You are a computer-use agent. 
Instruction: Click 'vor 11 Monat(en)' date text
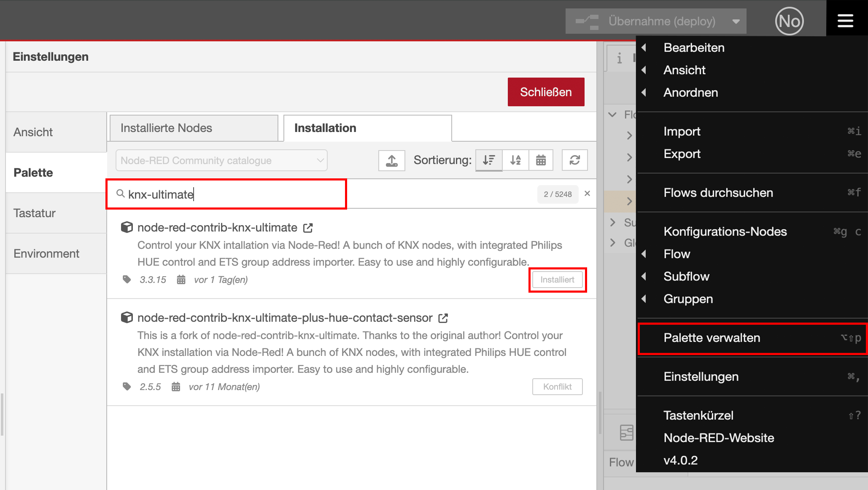(224, 387)
